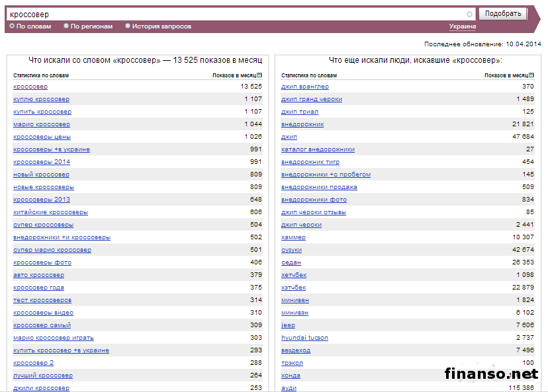Click the icon beside right 'Показов в месяц' header
Screen dimensions: 548x392
pyautogui.click(x=531, y=75)
